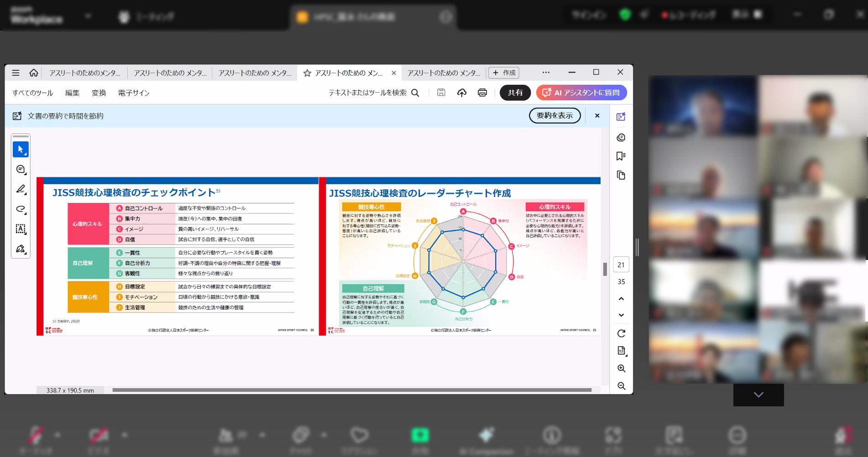
Task: Open page display settings icon
Action: [622, 351]
